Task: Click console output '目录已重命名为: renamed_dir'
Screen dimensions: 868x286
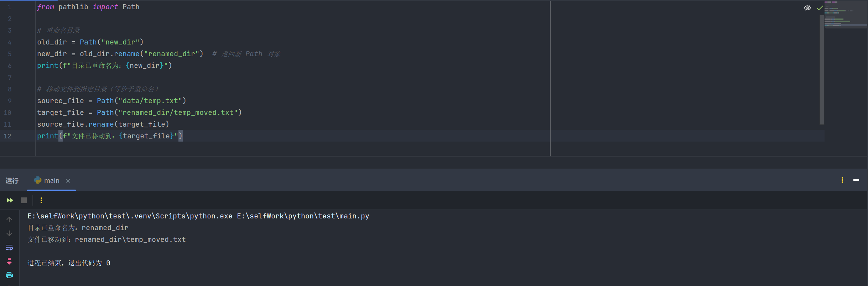Action: click(x=78, y=228)
